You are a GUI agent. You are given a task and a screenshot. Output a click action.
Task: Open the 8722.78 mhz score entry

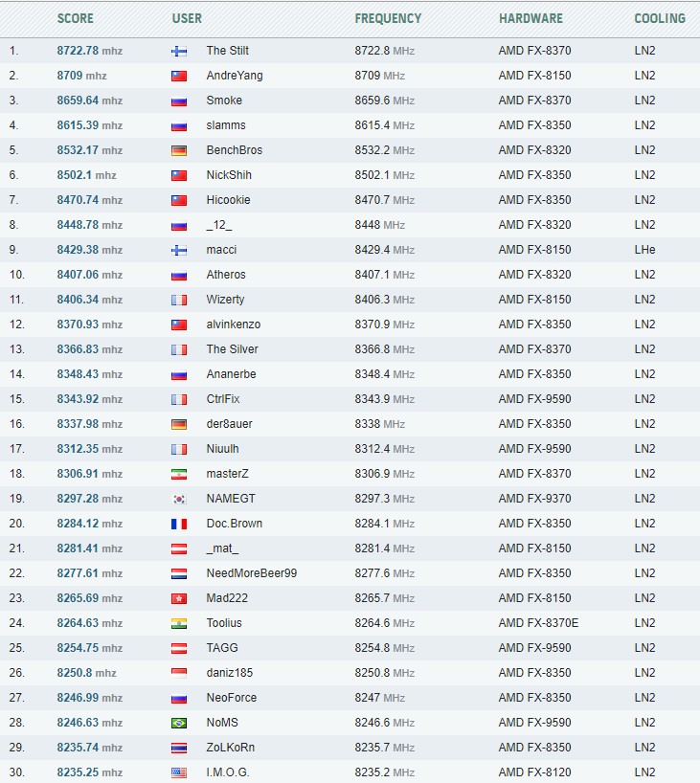89,51
